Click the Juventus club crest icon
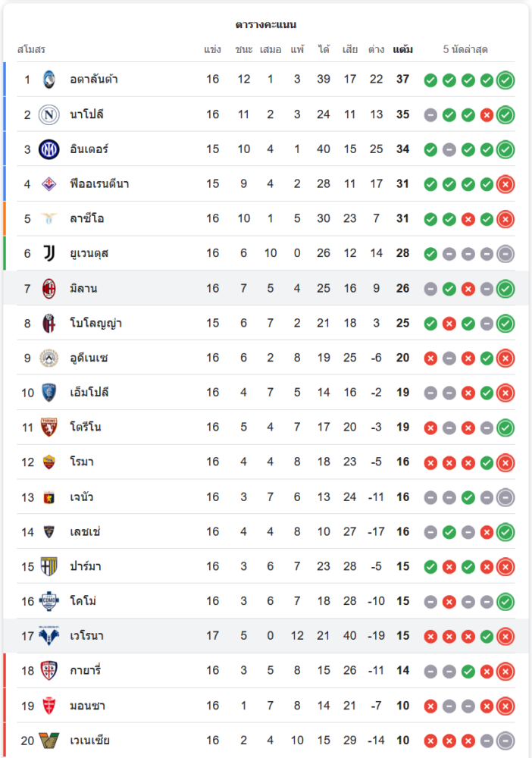Image resolution: width=532 pixels, height=758 pixels. point(49,253)
